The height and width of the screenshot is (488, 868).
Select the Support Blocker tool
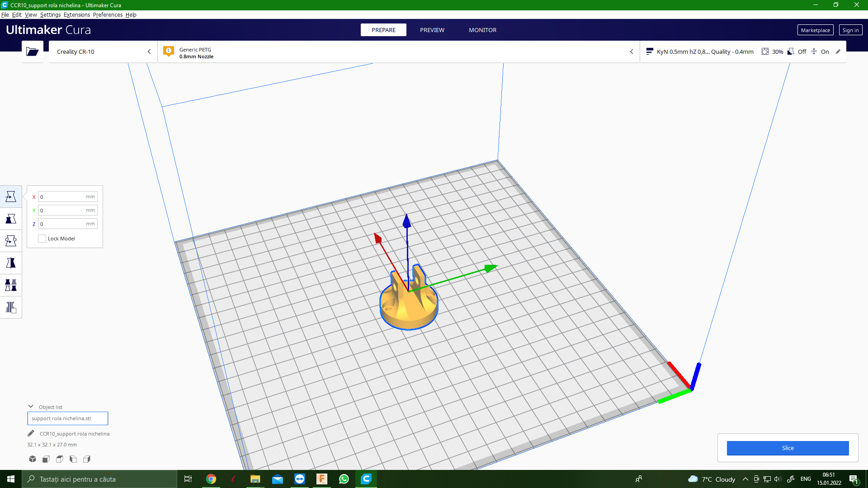[x=11, y=307]
